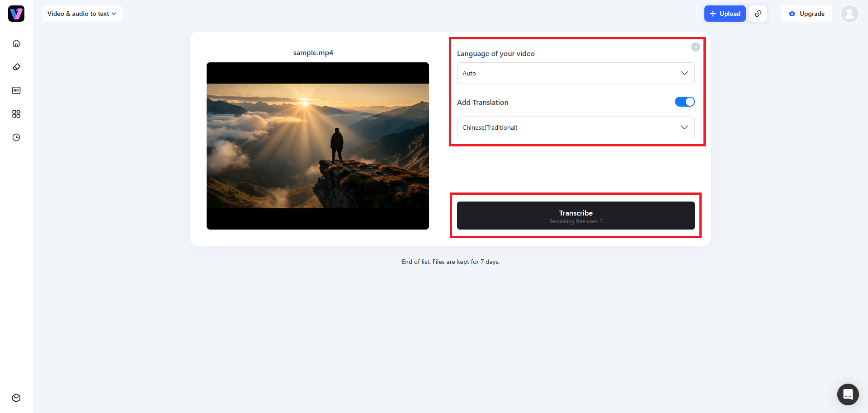Viewport: 868px width, 413px height.
Task: Click the sample.mp4 video thumbnail
Action: pos(318,146)
